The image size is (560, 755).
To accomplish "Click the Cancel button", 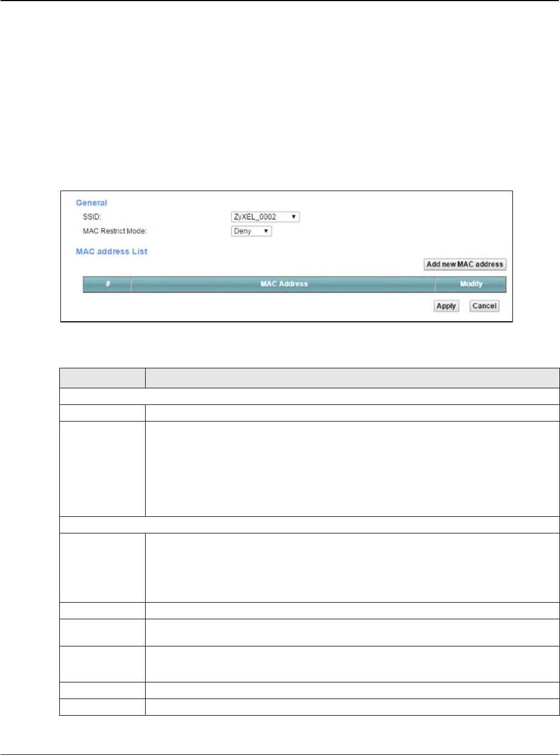I will point(484,306).
